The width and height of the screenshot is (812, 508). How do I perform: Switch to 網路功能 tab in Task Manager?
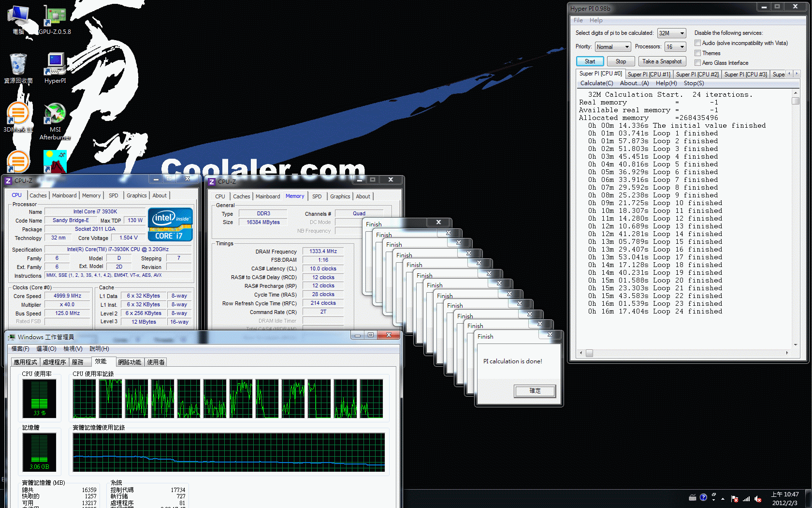tap(130, 362)
